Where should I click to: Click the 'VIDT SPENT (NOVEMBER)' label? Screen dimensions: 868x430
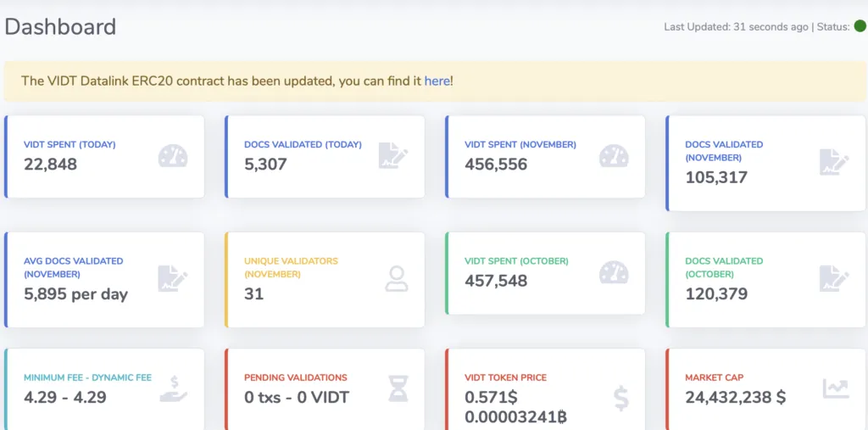point(520,145)
